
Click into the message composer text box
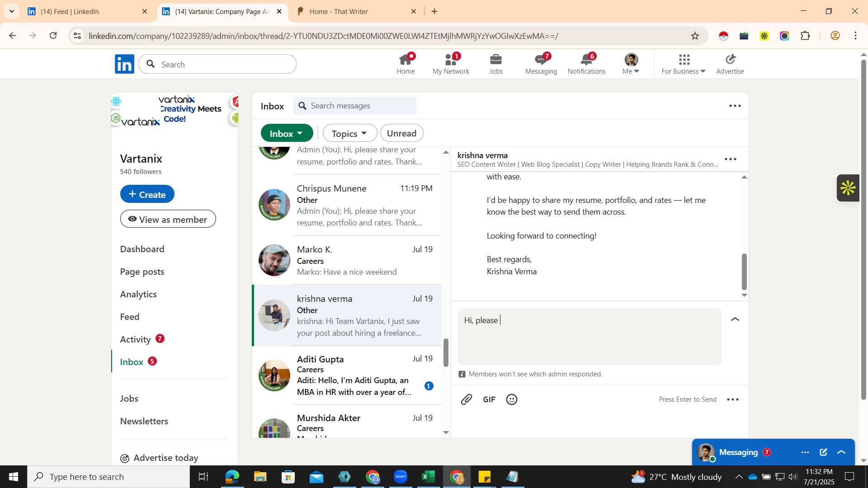pyautogui.click(x=589, y=337)
